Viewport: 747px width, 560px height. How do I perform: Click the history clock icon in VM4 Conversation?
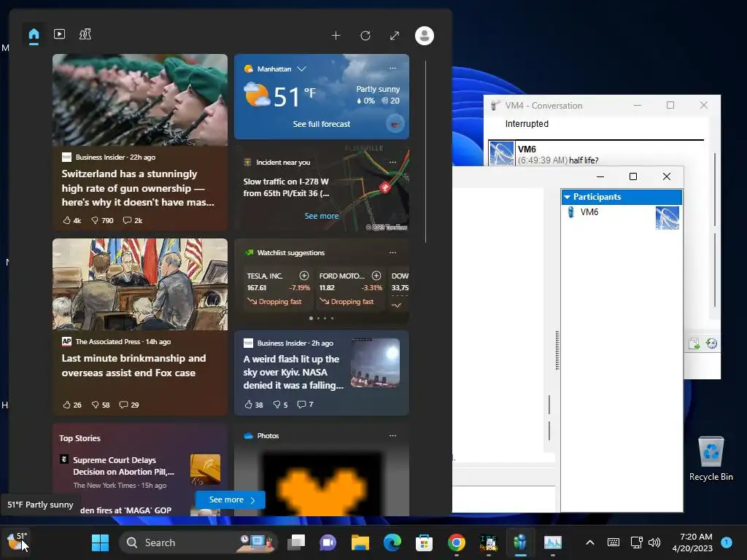(x=712, y=343)
